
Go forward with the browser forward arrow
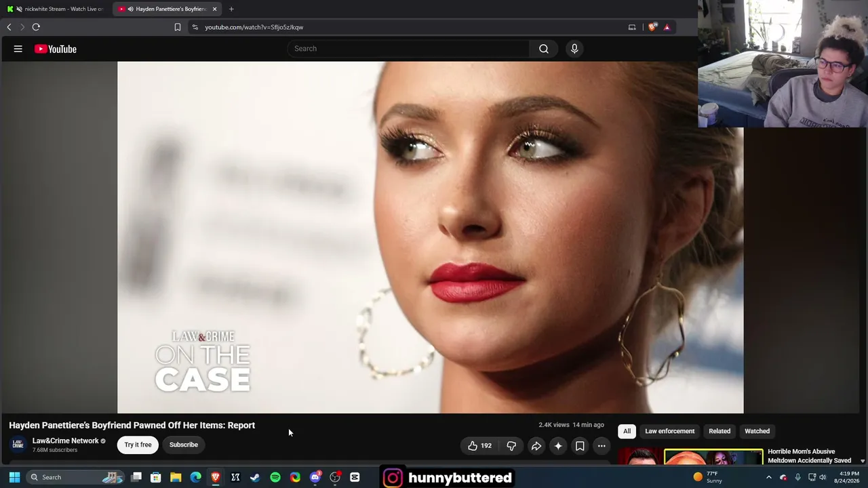(22, 27)
